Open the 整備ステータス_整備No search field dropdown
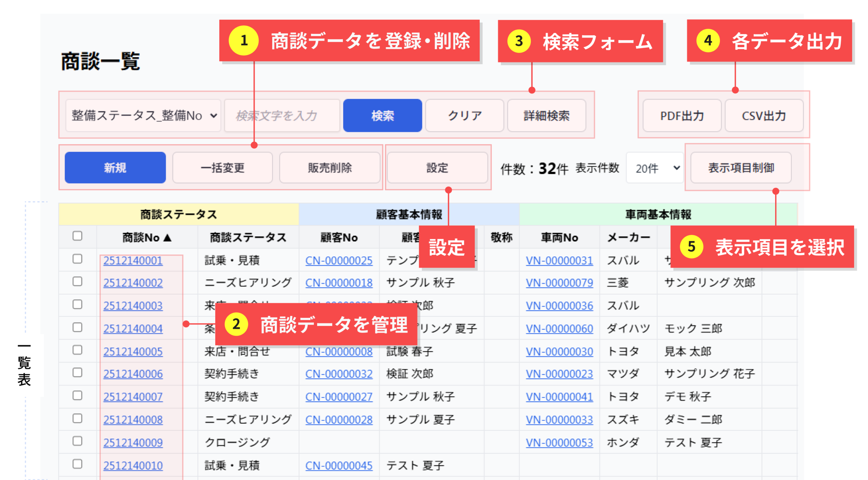Image resolution: width=868 pixels, height=480 pixels. (x=143, y=116)
